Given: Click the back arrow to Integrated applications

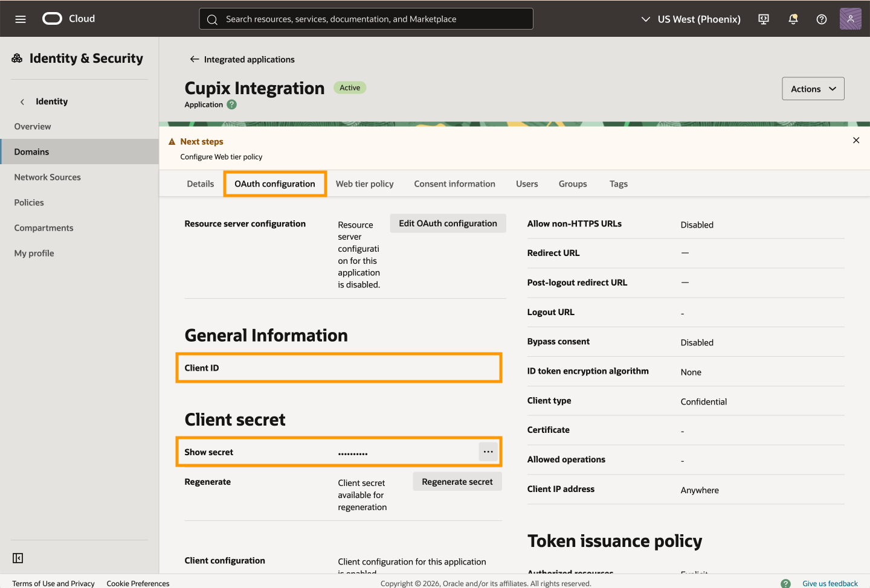Looking at the screenshot, I should 194,59.
